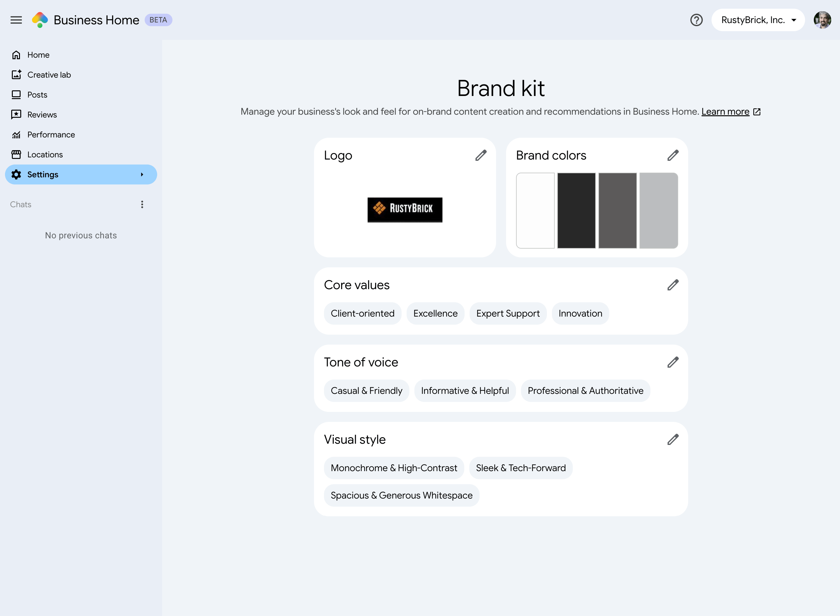Image resolution: width=840 pixels, height=616 pixels.
Task: Edit Tone of voice pencil icon
Action: 673,362
